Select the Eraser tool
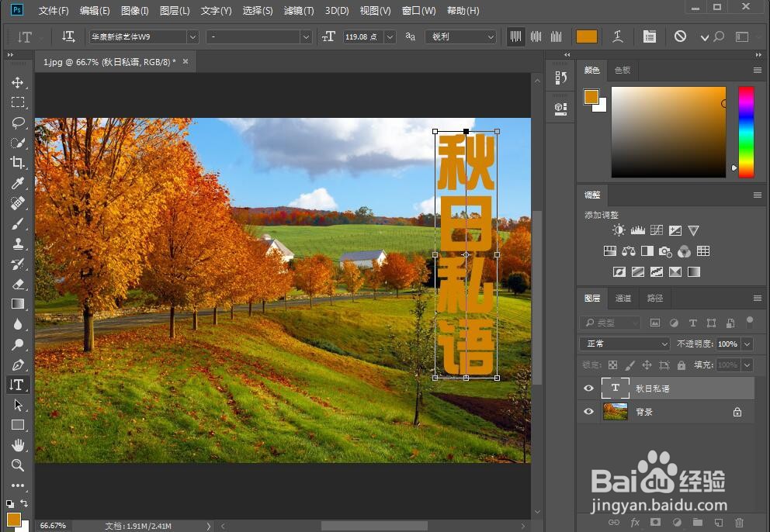The image size is (770, 532). pos(18,284)
